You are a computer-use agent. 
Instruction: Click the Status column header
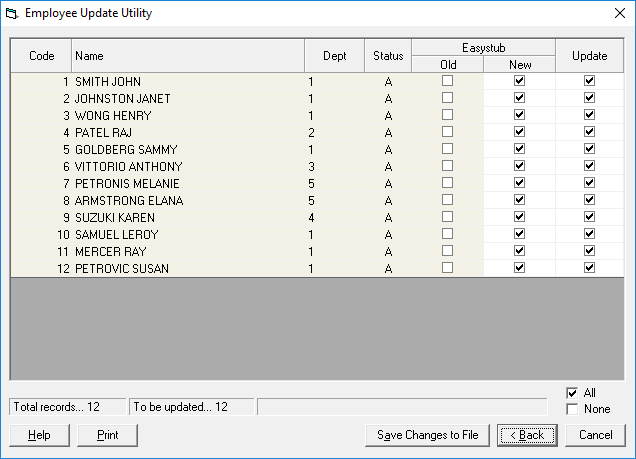click(388, 56)
